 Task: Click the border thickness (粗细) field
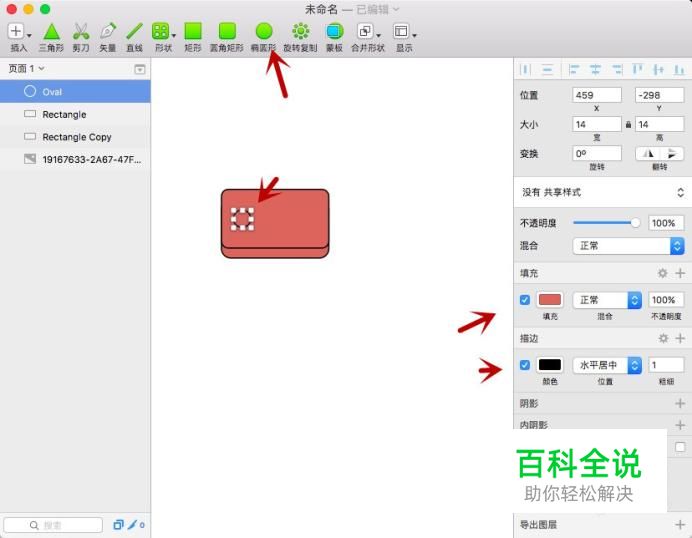click(666, 365)
